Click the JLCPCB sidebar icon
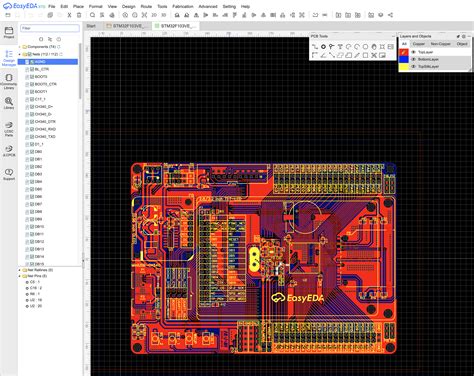 tap(9, 151)
